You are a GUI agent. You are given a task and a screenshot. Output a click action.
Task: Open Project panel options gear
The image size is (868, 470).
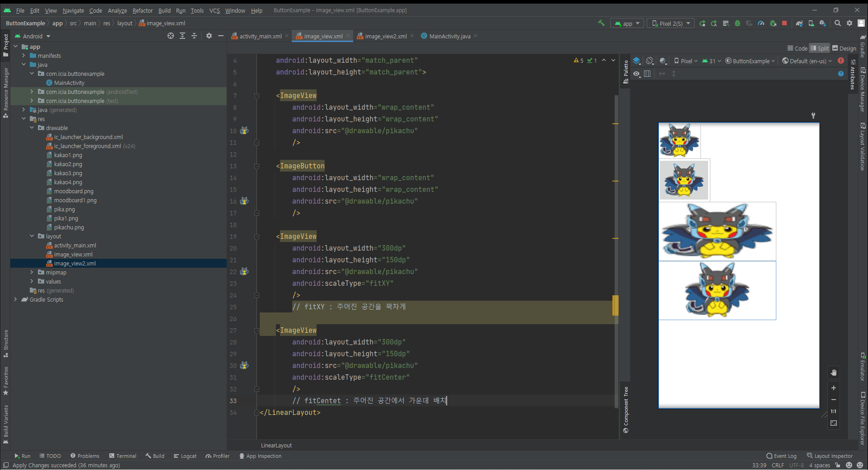click(209, 36)
